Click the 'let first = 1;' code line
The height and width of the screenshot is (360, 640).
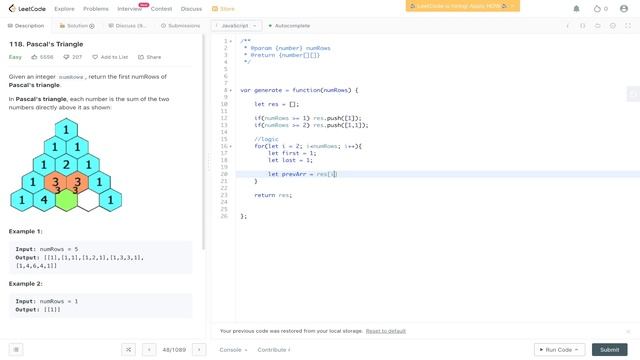point(292,153)
